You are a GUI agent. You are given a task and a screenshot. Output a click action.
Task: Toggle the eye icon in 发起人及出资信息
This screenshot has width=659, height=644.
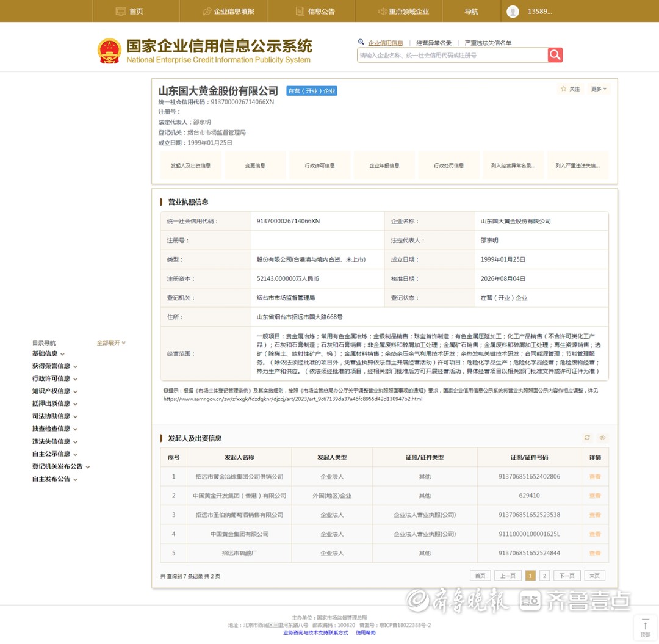[602, 438]
